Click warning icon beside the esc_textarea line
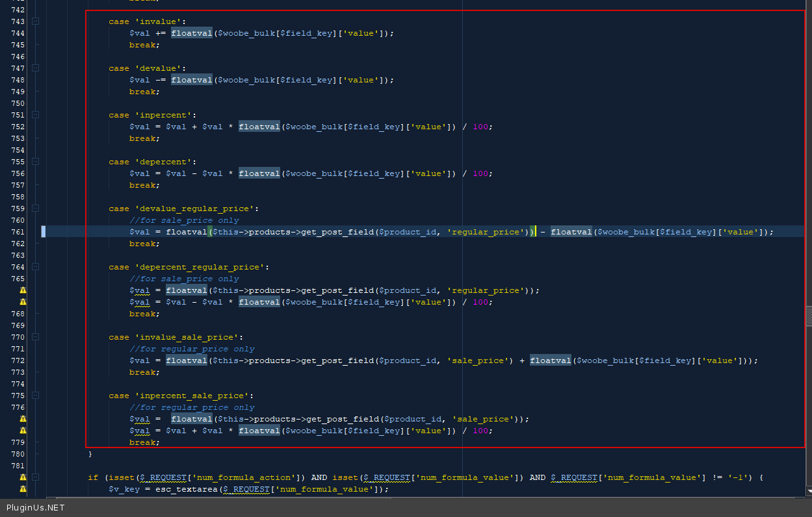Viewport: 812px width, 517px height. (23, 489)
